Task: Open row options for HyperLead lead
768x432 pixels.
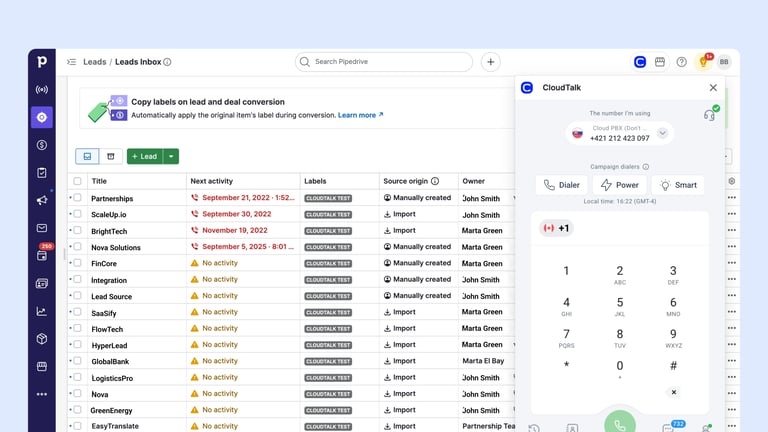Action: pyautogui.click(x=732, y=345)
